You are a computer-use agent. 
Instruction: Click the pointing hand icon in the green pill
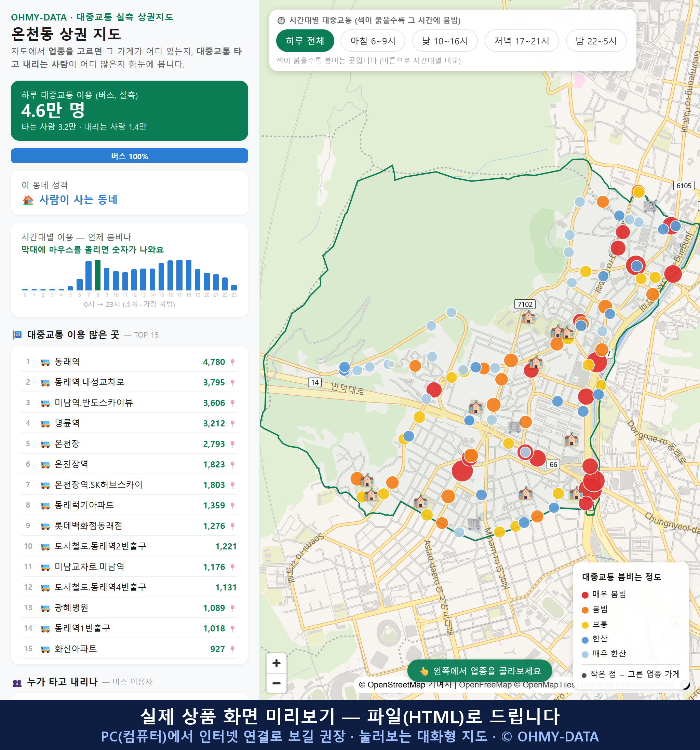coord(424,671)
